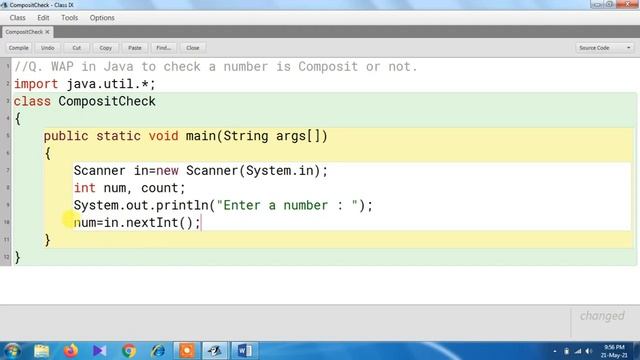Click the 'public static void main' line
This screenshot has height=360, width=640.
pyautogui.click(x=186, y=136)
